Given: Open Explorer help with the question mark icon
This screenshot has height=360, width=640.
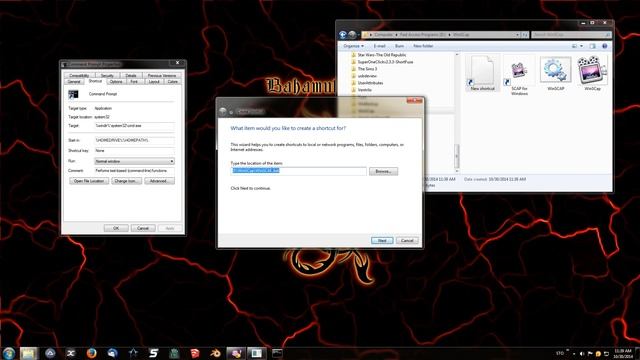Looking at the screenshot, I should [604, 46].
